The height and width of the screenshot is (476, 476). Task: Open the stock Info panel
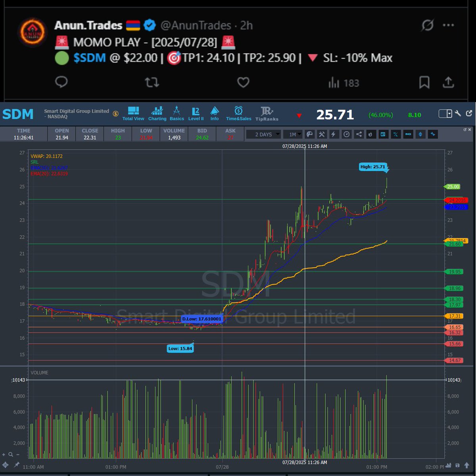point(215,114)
